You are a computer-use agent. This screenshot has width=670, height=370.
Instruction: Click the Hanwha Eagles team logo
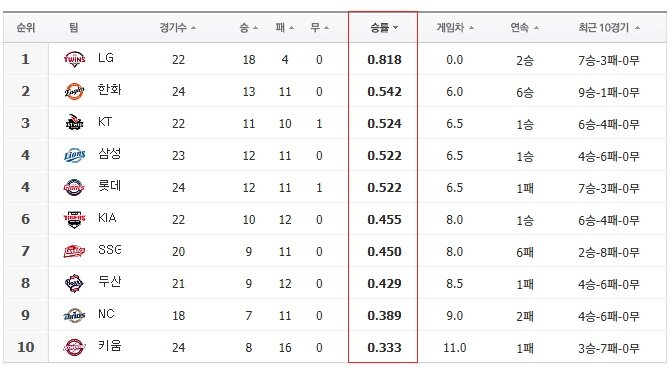74,91
